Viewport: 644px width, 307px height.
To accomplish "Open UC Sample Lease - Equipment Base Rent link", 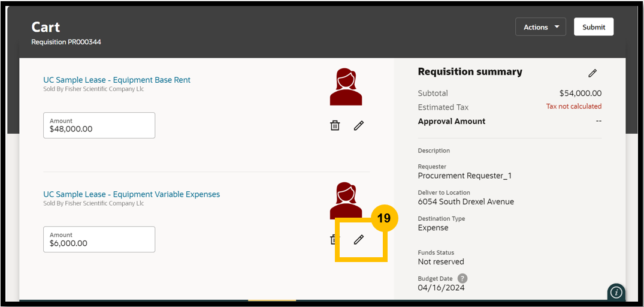I will pyautogui.click(x=117, y=80).
